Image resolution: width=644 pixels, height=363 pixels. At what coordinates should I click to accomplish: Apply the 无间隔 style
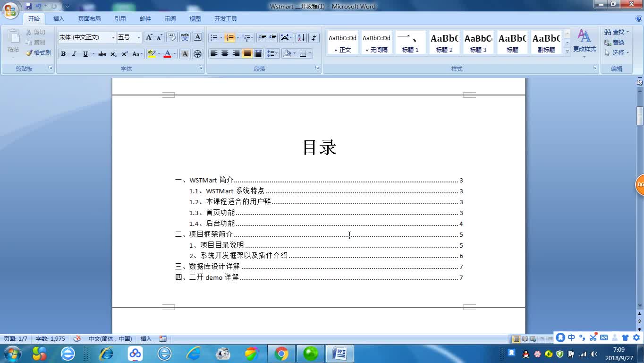376,43
